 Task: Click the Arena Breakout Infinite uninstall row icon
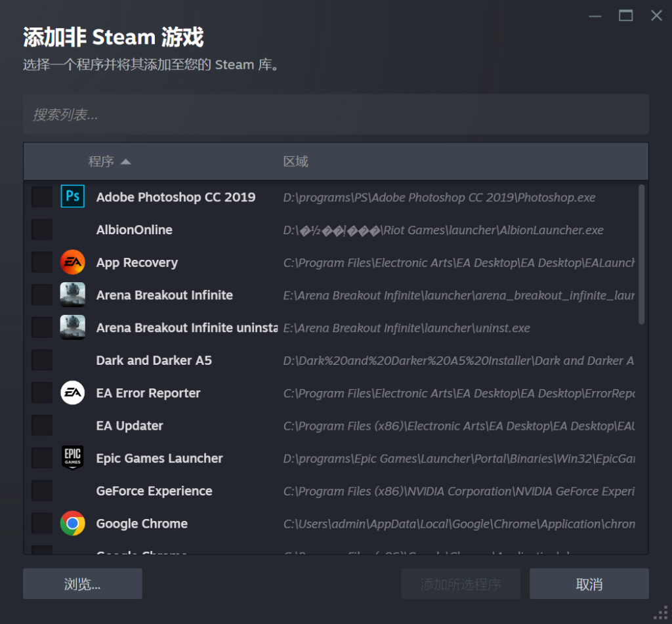tap(72, 327)
